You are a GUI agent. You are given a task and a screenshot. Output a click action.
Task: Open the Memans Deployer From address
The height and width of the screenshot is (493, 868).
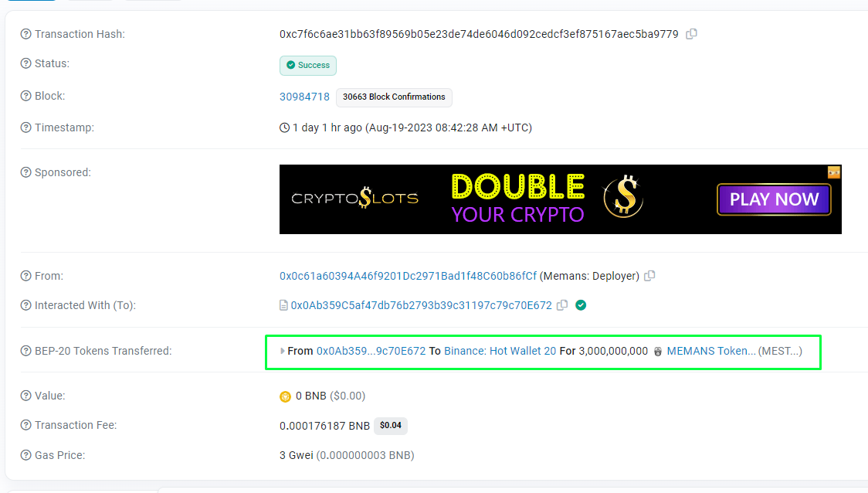[408, 276]
